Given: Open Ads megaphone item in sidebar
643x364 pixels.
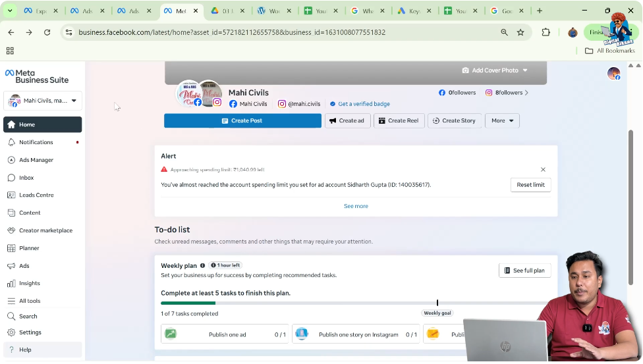Looking at the screenshot, I should point(43,266).
